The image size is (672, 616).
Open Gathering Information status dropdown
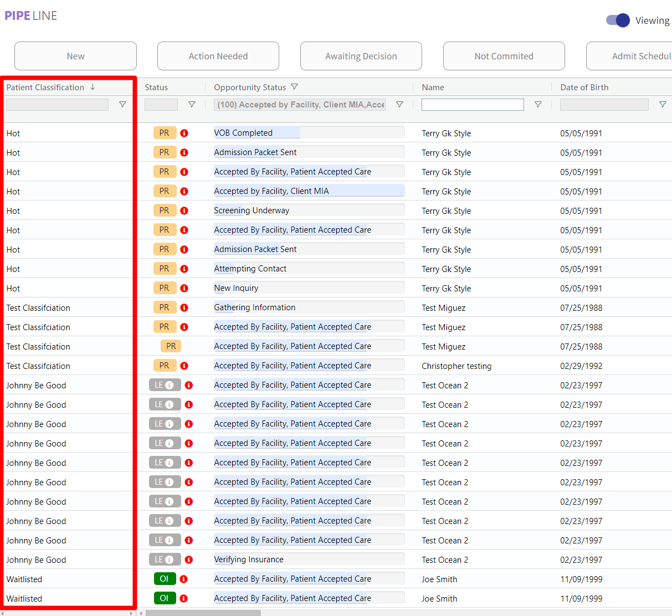[x=309, y=307]
